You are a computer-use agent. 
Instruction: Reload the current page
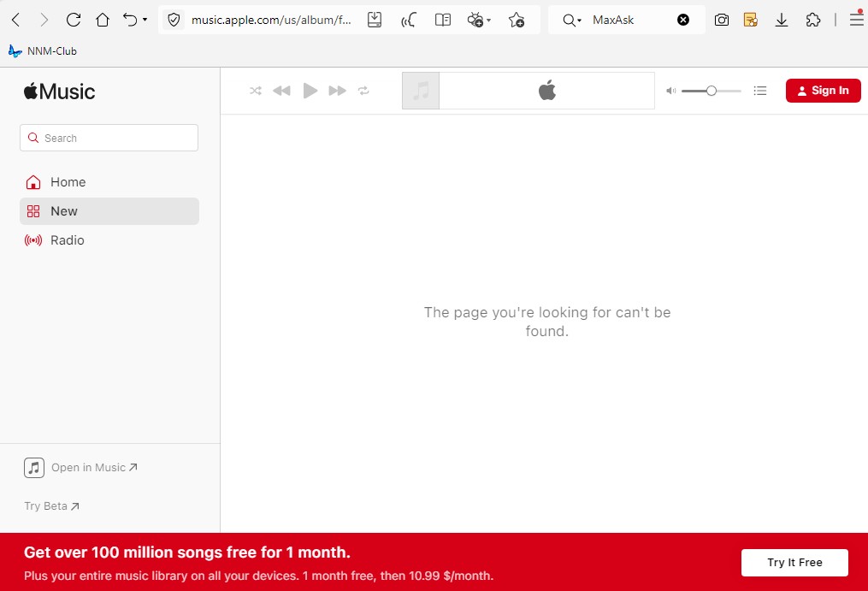click(74, 20)
